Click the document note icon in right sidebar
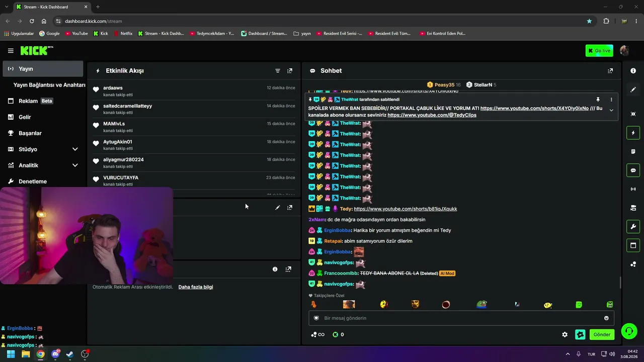 (x=633, y=151)
